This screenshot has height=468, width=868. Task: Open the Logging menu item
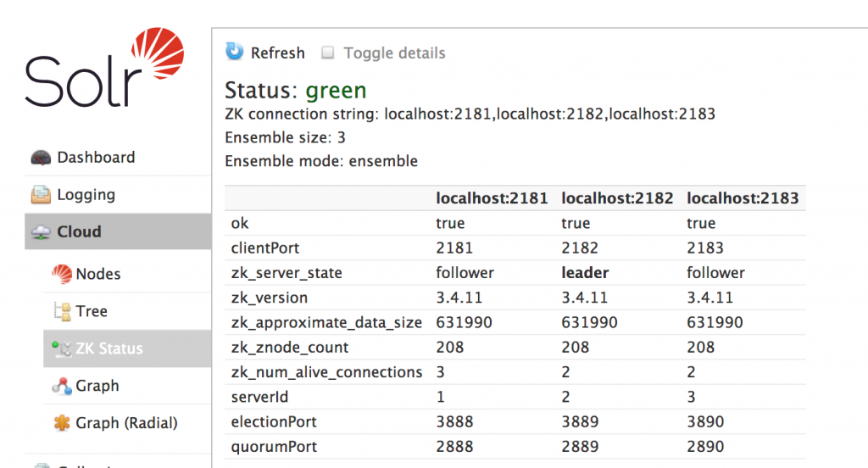coord(86,195)
